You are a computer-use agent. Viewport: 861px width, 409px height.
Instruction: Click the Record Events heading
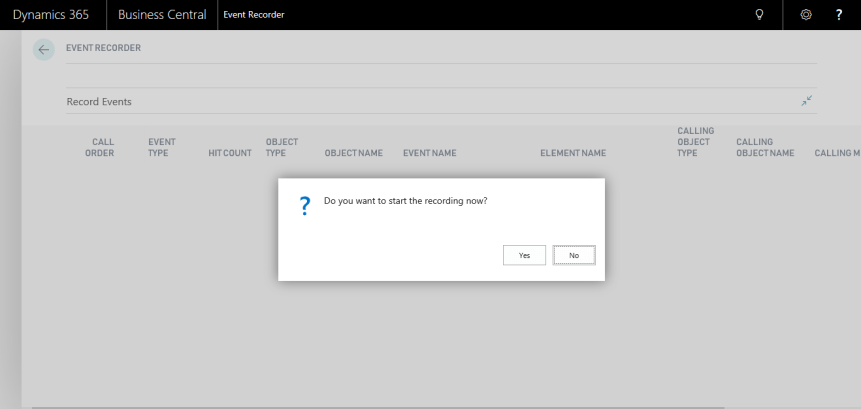(x=99, y=102)
